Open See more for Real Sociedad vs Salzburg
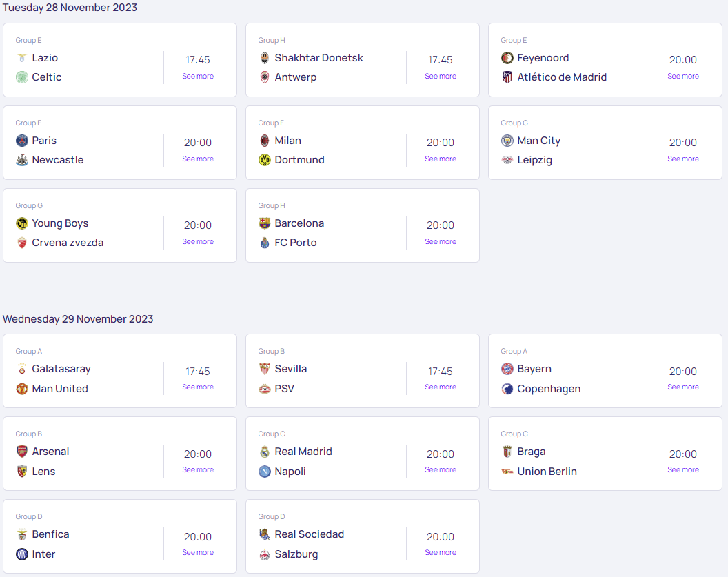 pos(441,553)
